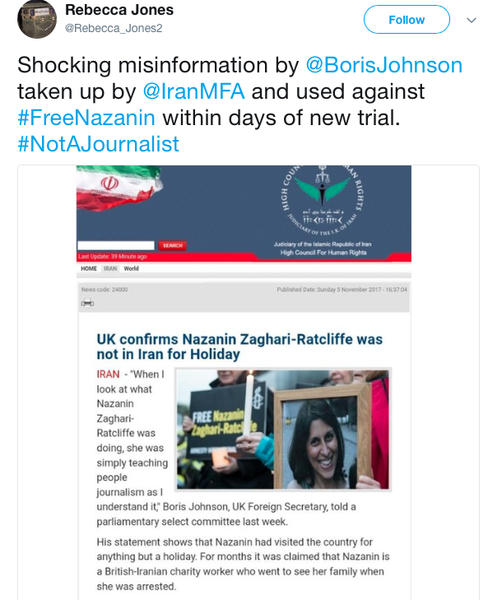488x600 pixels.
Task: Select the IRAN menu item
Action: (x=110, y=269)
